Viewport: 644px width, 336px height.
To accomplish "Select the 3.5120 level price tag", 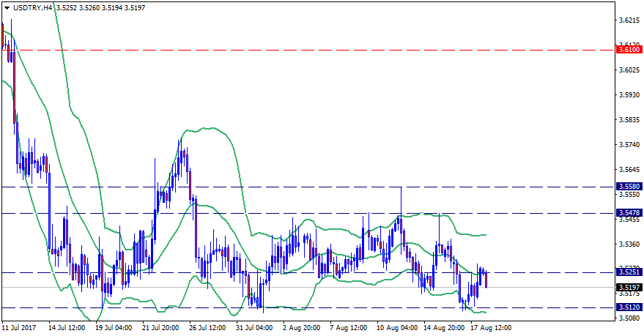I will (629, 307).
